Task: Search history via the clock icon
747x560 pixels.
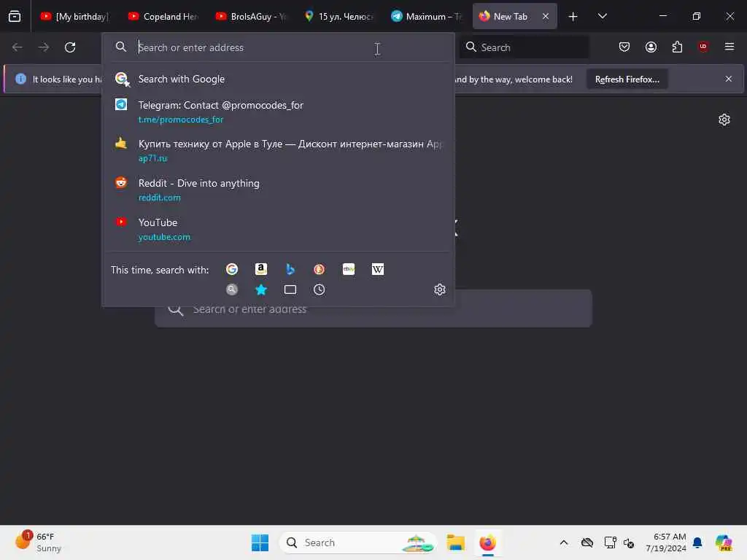Action: click(320, 289)
